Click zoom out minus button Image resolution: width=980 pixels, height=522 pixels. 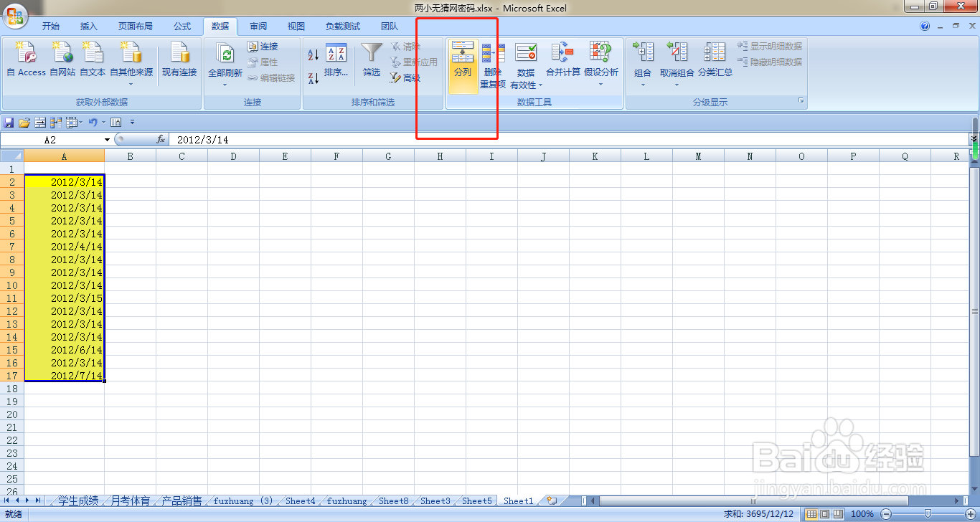coord(885,513)
